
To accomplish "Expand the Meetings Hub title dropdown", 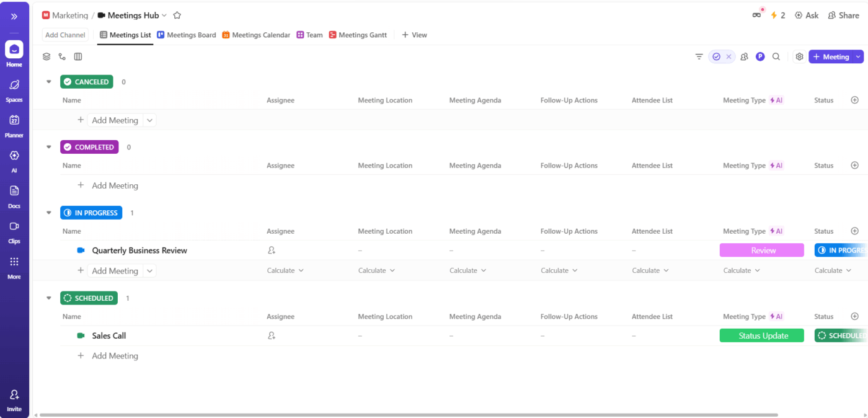I will point(164,15).
